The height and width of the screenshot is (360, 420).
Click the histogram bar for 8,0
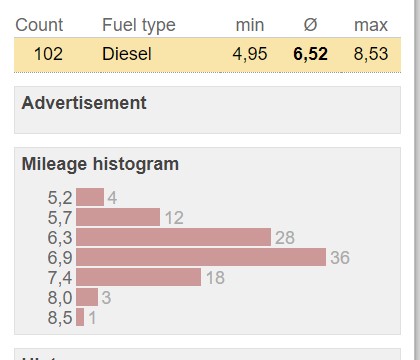87,297
